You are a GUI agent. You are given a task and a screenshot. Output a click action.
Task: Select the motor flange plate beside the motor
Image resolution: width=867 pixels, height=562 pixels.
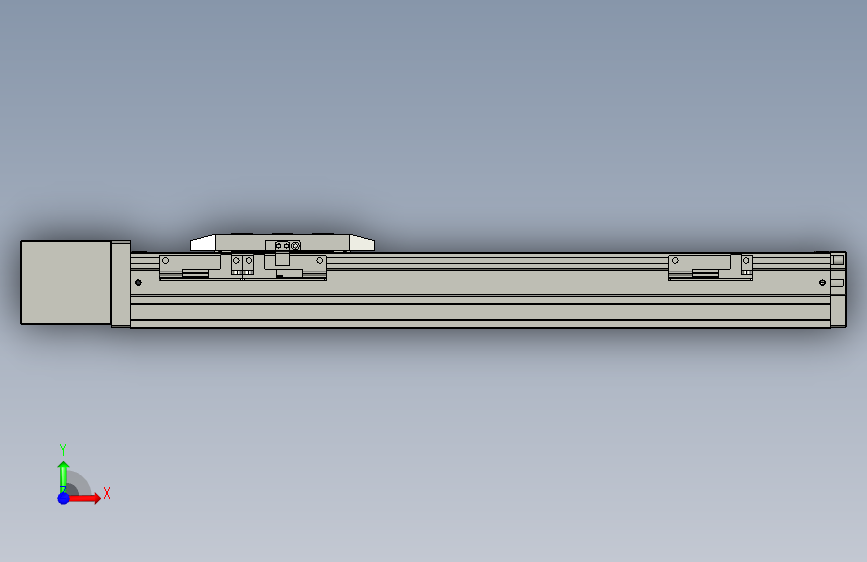121,284
